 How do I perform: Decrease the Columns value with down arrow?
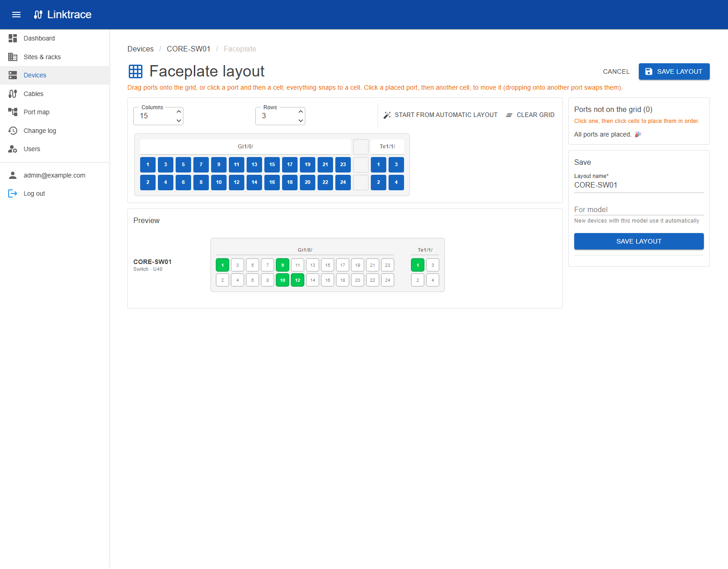(x=179, y=121)
